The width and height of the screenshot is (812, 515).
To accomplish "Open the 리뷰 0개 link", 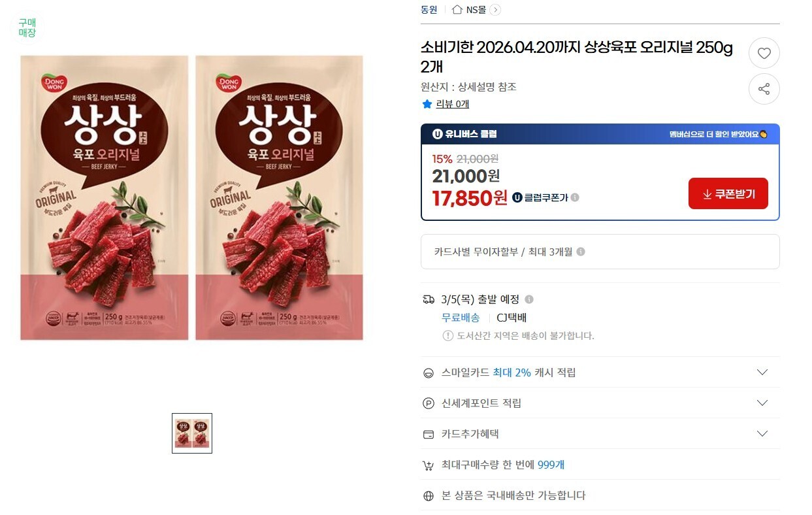I will click(453, 104).
